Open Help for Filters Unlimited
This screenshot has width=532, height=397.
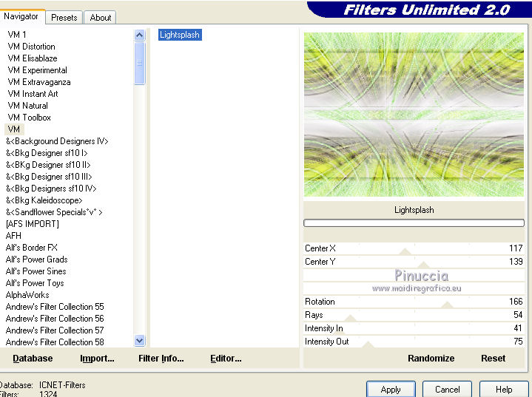[504, 389]
